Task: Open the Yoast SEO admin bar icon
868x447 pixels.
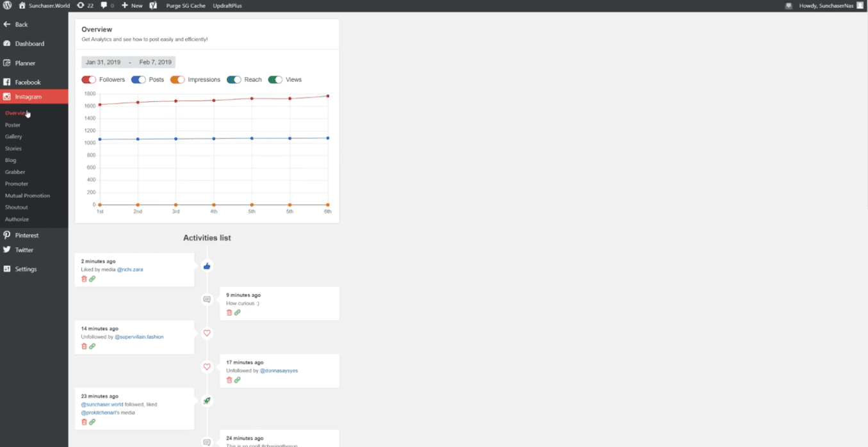Action: (x=154, y=5)
